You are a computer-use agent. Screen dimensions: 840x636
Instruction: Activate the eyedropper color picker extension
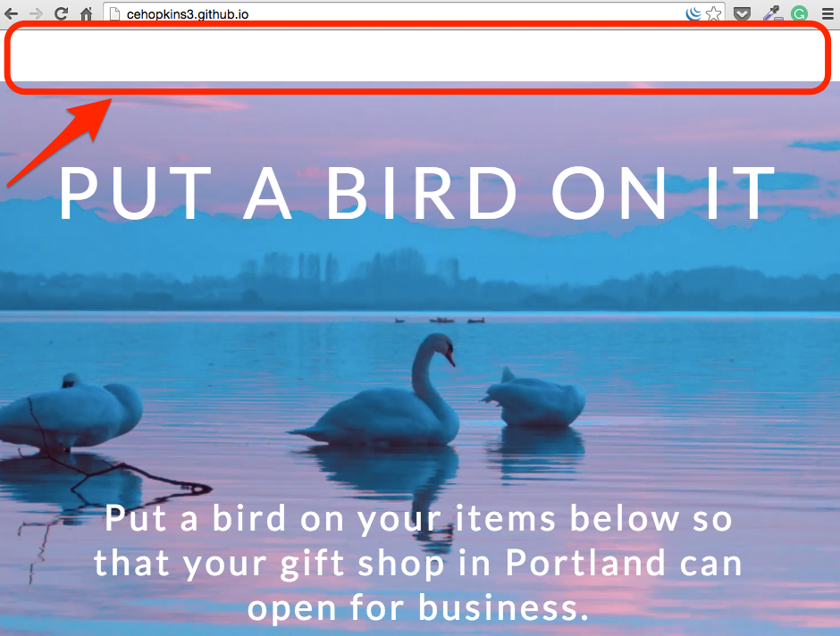click(772, 13)
